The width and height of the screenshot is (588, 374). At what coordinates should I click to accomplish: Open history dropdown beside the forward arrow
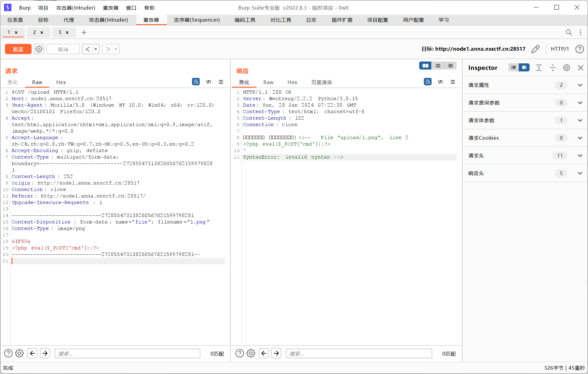click(116, 49)
